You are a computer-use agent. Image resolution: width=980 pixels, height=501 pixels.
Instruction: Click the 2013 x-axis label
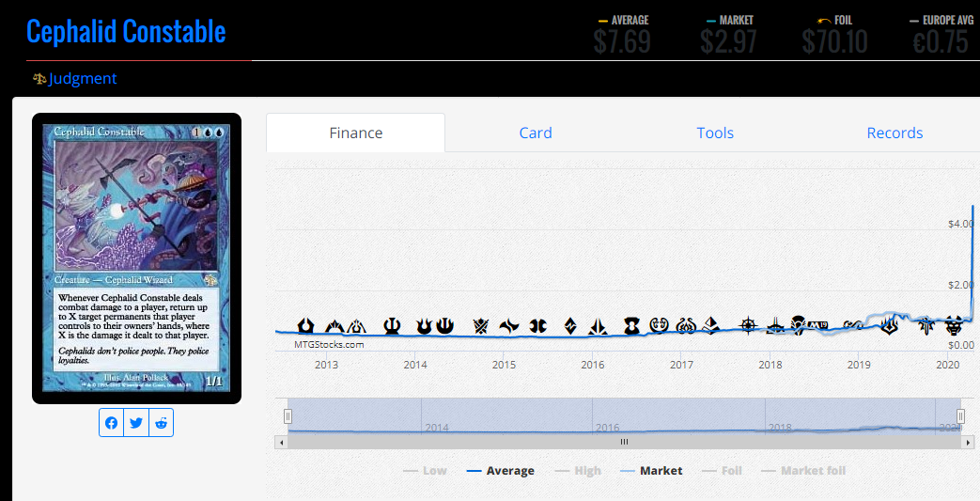[326, 365]
